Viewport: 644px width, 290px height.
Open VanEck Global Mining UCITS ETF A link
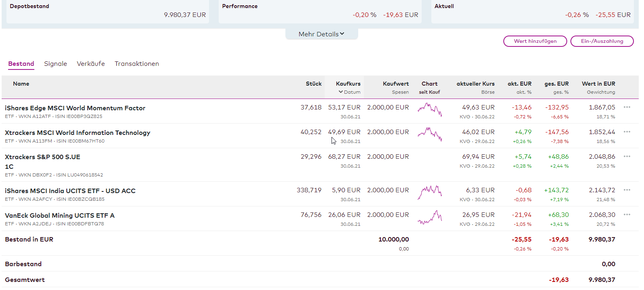pos(59,216)
